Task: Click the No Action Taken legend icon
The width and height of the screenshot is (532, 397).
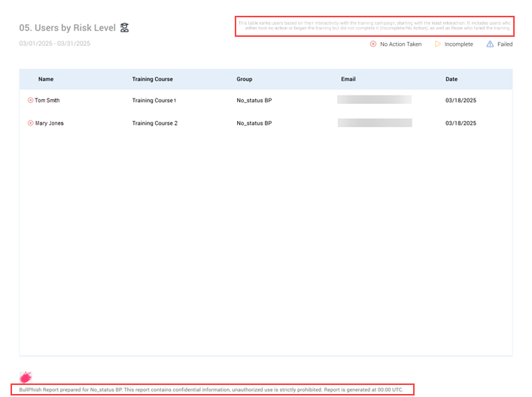Action: pos(372,44)
